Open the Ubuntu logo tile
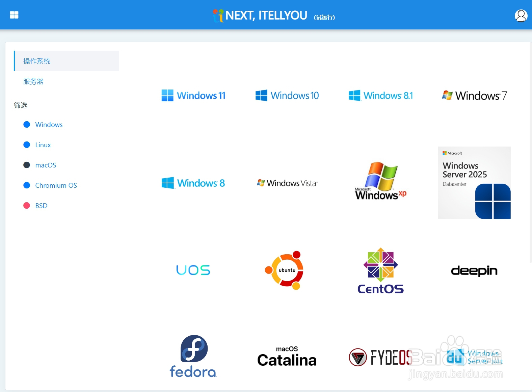This screenshot has width=532, height=392. 284,270
